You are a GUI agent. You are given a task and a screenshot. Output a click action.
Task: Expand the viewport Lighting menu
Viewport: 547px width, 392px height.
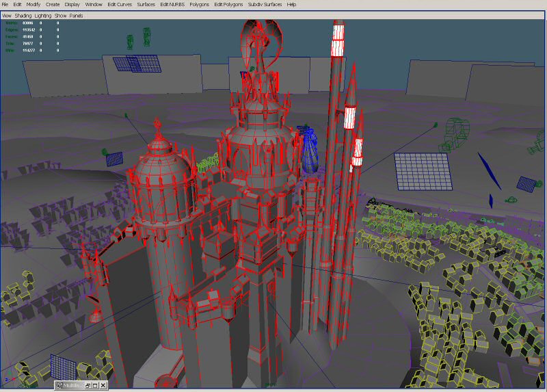(x=43, y=15)
